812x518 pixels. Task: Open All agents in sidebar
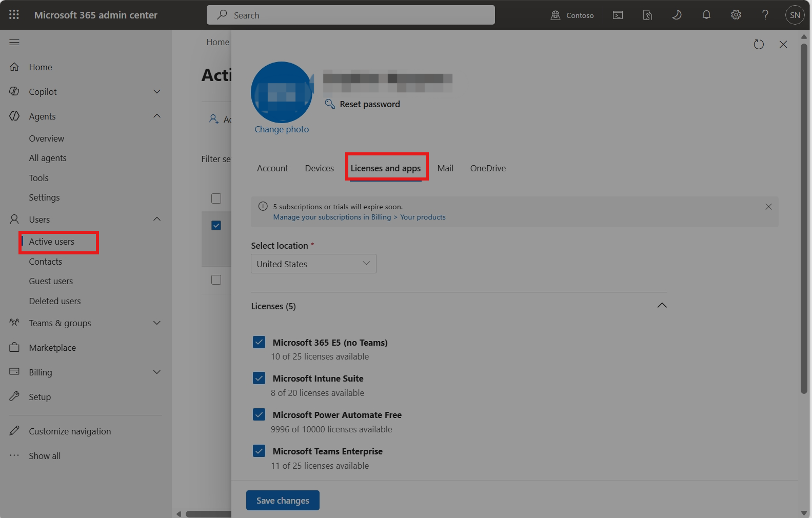pos(48,158)
